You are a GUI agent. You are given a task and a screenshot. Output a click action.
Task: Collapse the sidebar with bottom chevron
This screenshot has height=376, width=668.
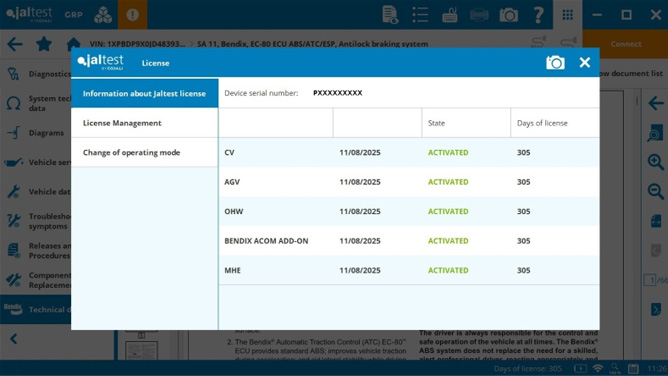[x=14, y=339]
